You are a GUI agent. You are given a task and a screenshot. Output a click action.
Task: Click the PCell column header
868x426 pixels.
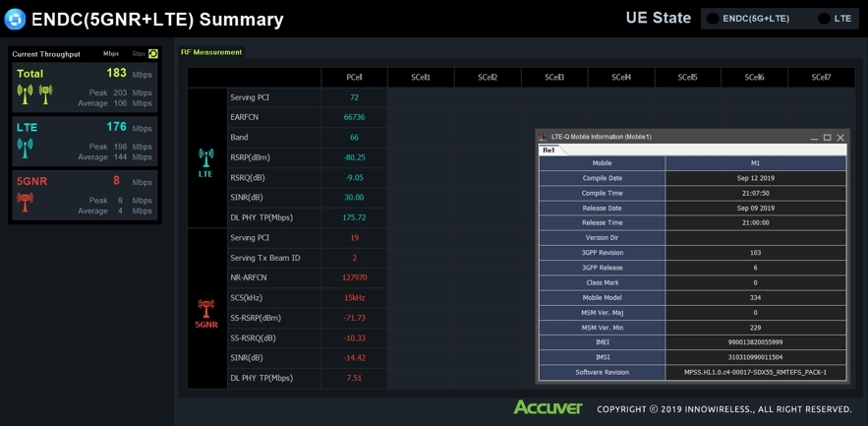(354, 77)
